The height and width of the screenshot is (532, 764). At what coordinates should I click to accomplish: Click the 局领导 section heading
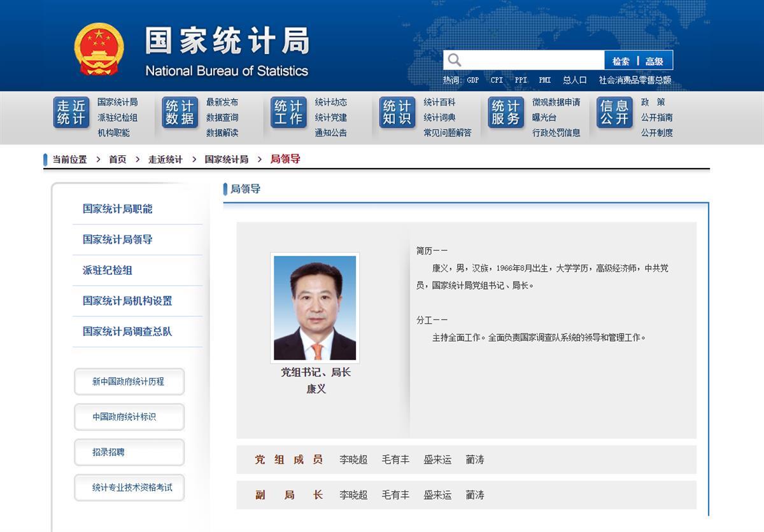tap(245, 189)
